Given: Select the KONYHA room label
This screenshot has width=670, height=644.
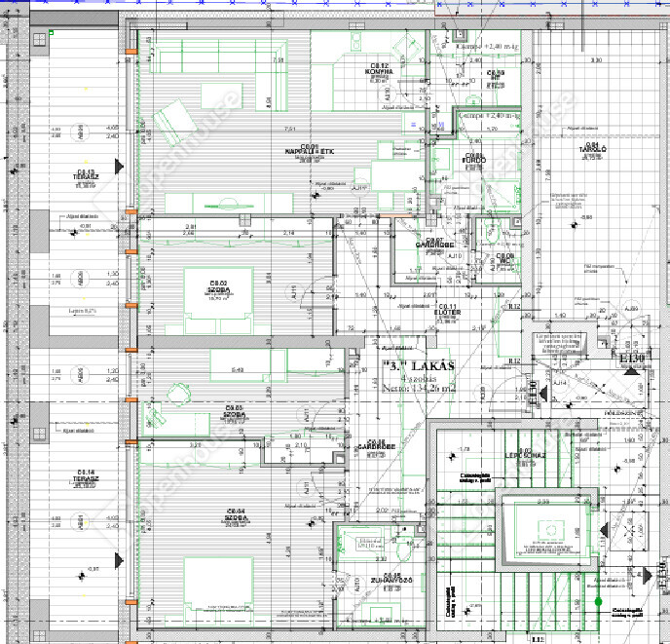Looking at the screenshot, I should click(352, 70).
